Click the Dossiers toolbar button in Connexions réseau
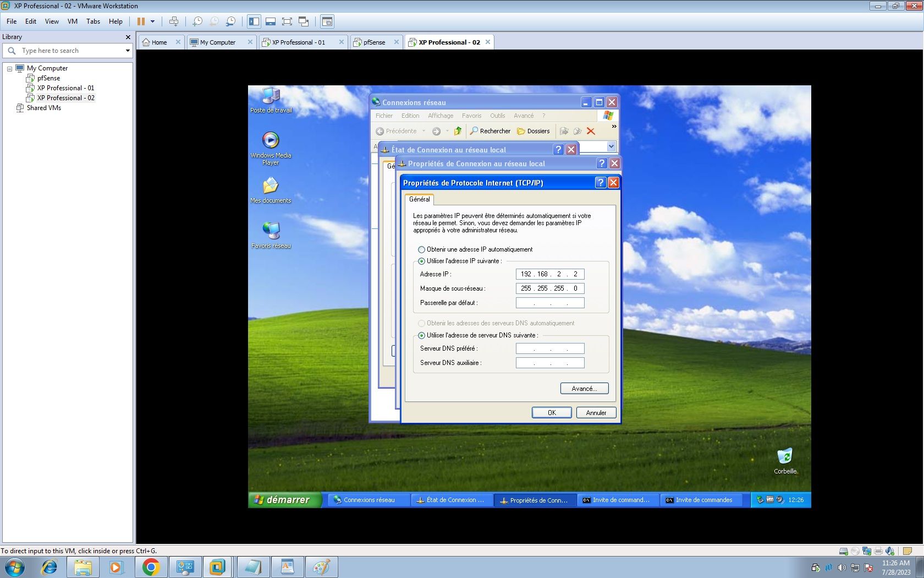 click(533, 131)
